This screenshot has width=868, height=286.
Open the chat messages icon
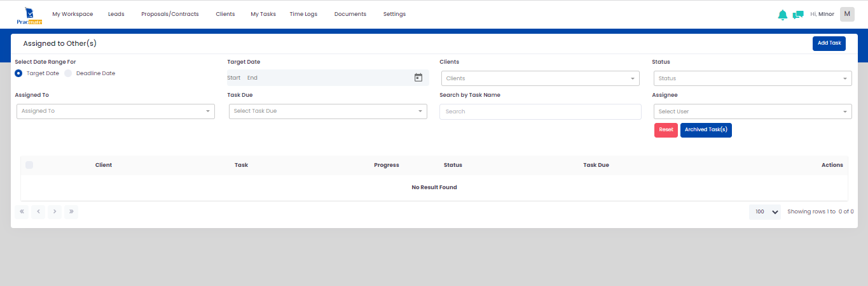798,15
